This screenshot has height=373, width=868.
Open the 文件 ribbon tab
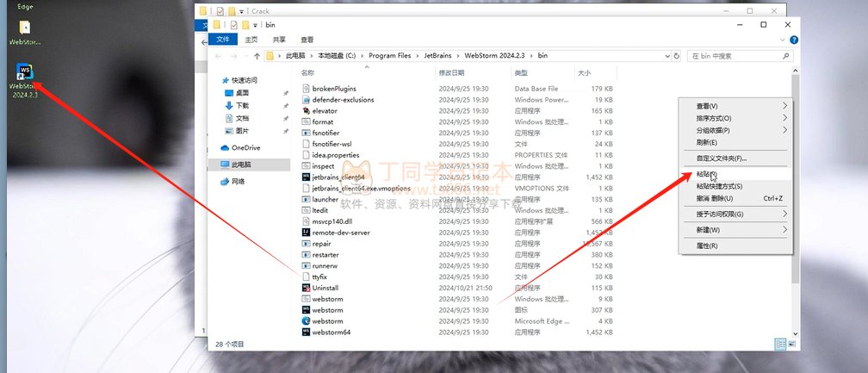click(222, 40)
